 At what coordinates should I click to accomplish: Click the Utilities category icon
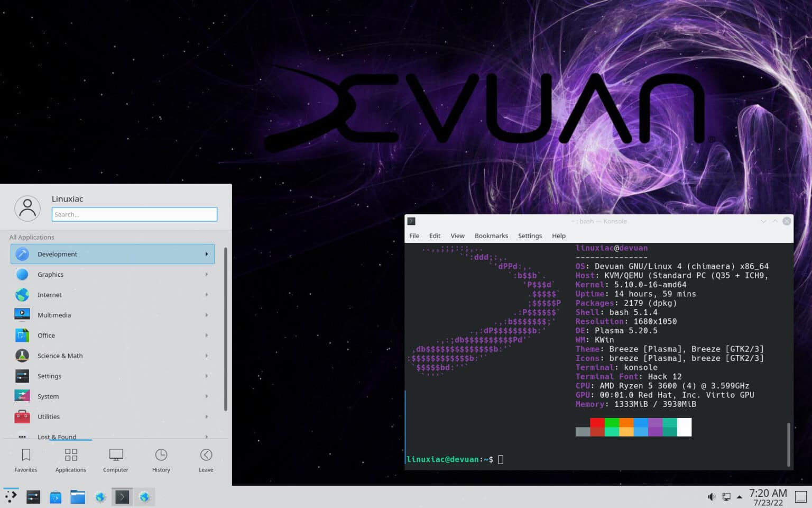22,416
